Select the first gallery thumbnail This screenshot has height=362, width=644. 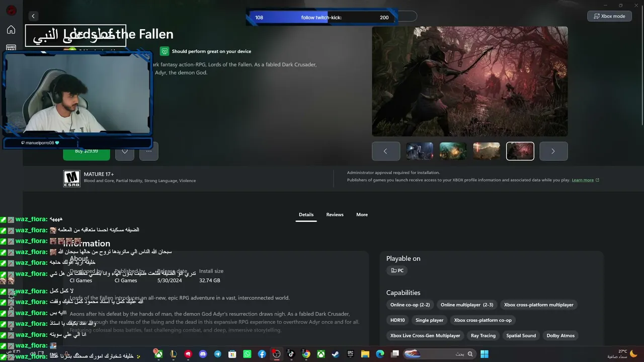(x=420, y=151)
